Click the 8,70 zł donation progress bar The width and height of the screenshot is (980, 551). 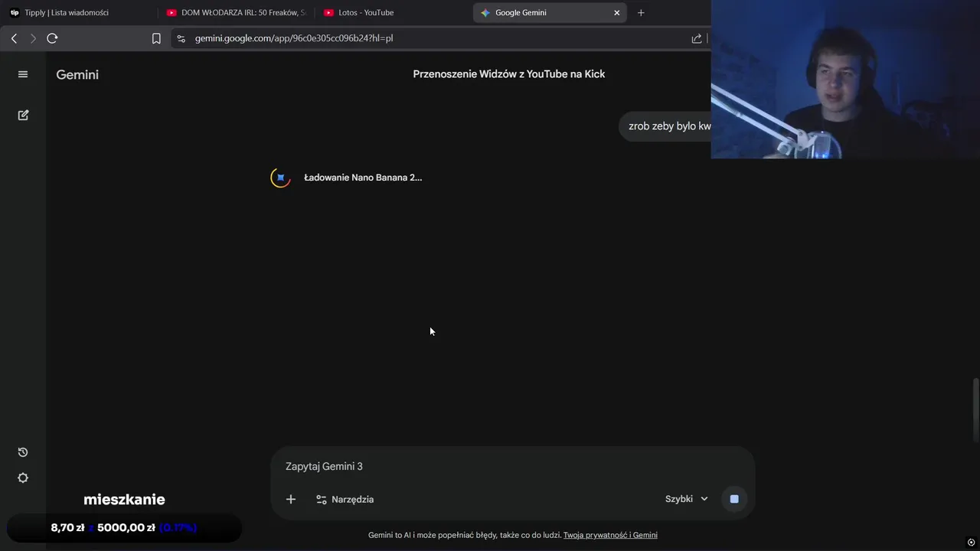click(x=124, y=527)
